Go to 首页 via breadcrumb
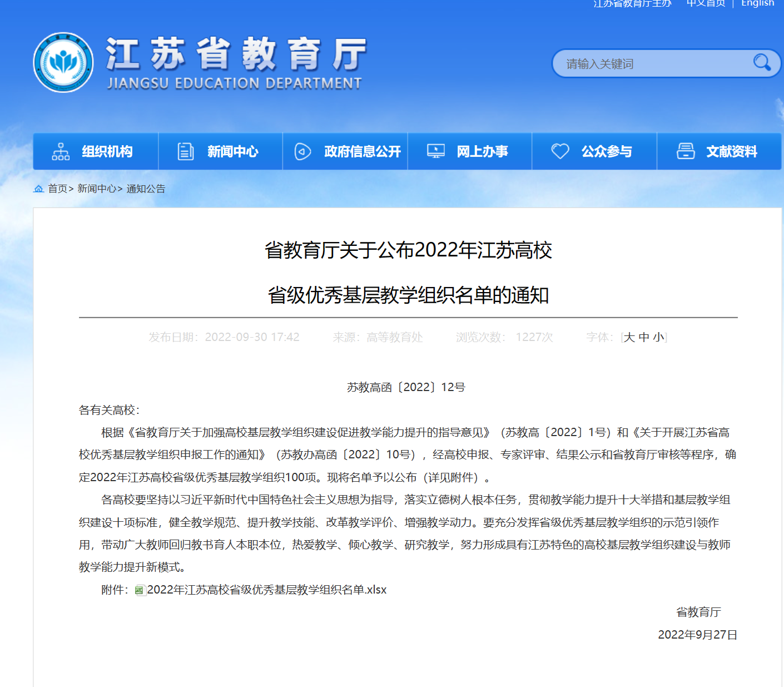 (58, 189)
